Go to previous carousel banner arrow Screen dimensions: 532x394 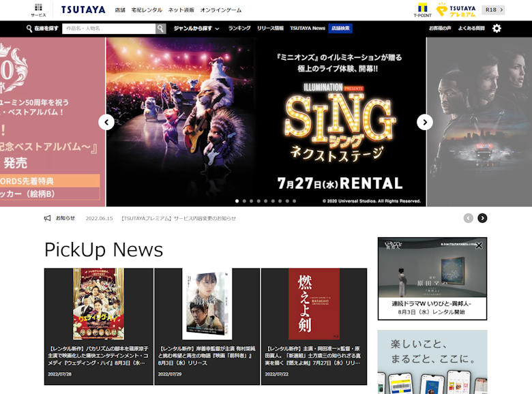106,122
